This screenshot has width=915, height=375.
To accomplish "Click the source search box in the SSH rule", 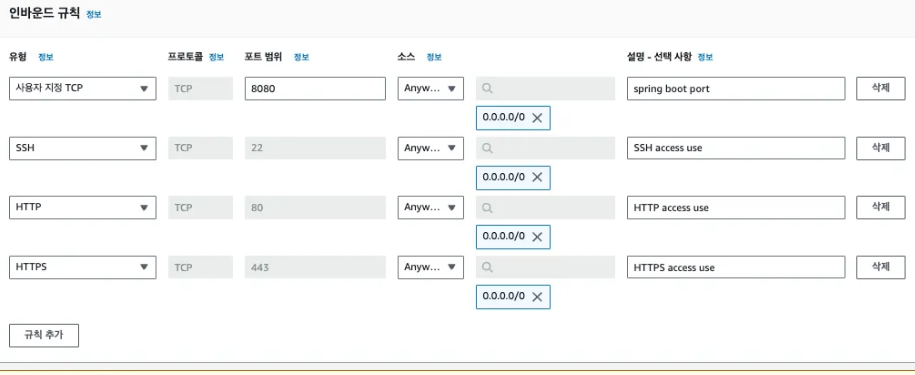I will [545, 148].
